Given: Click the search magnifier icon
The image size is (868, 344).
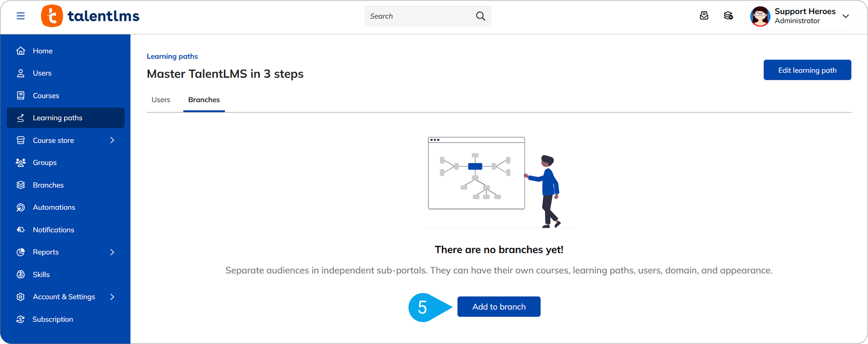Looking at the screenshot, I should point(480,16).
